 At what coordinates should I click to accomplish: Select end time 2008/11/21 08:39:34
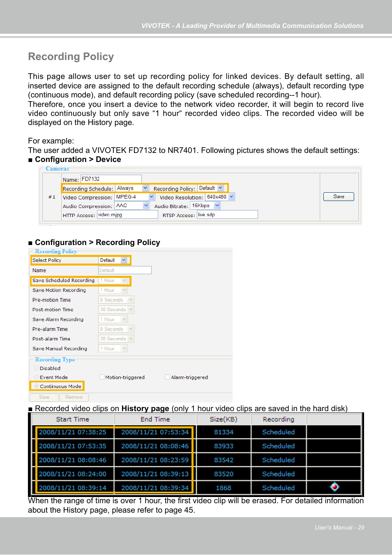[x=155, y=488]
